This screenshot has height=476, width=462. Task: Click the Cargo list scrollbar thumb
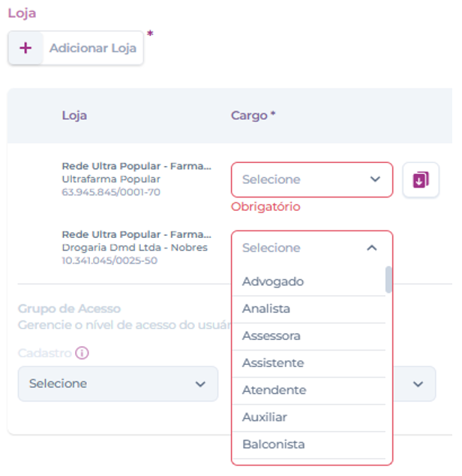click(388, 280)
